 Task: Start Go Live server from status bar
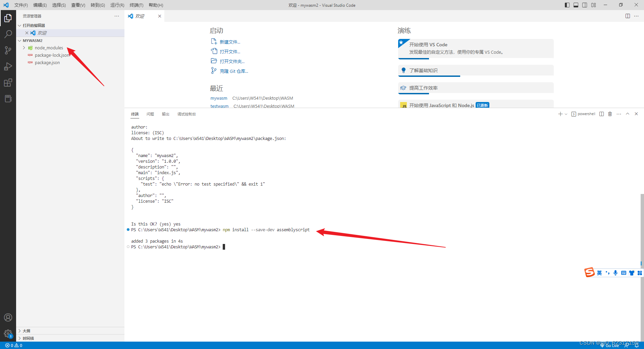[x=611, y=345]
